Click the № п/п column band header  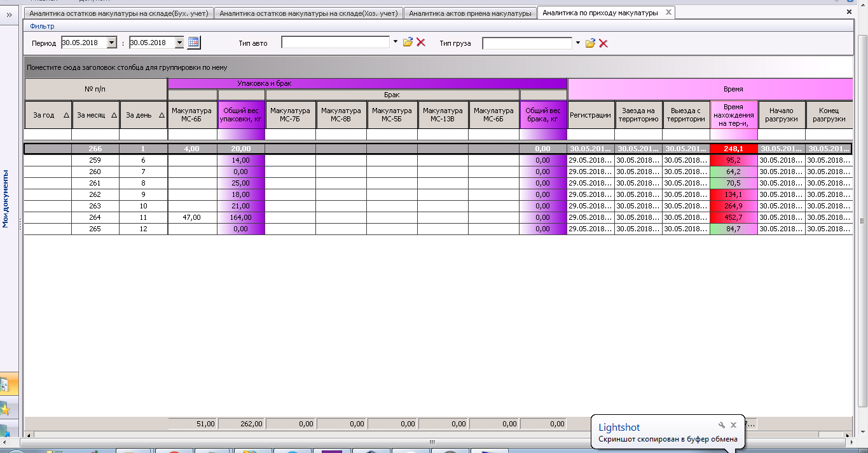(96, 90)
